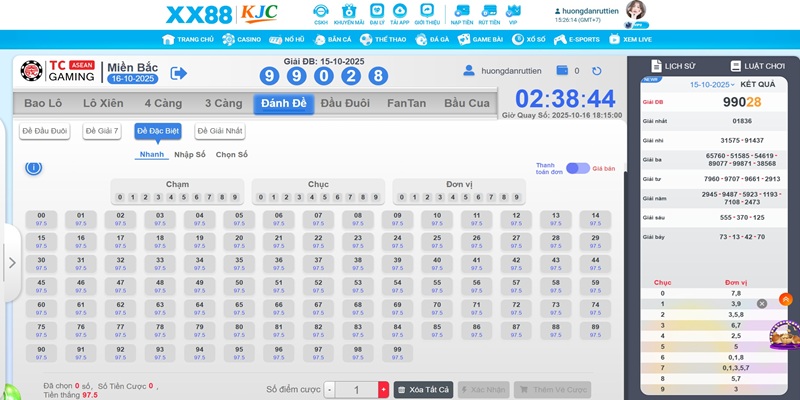
Task: Click the Xác Nhận confirm button
Action: 483,390
